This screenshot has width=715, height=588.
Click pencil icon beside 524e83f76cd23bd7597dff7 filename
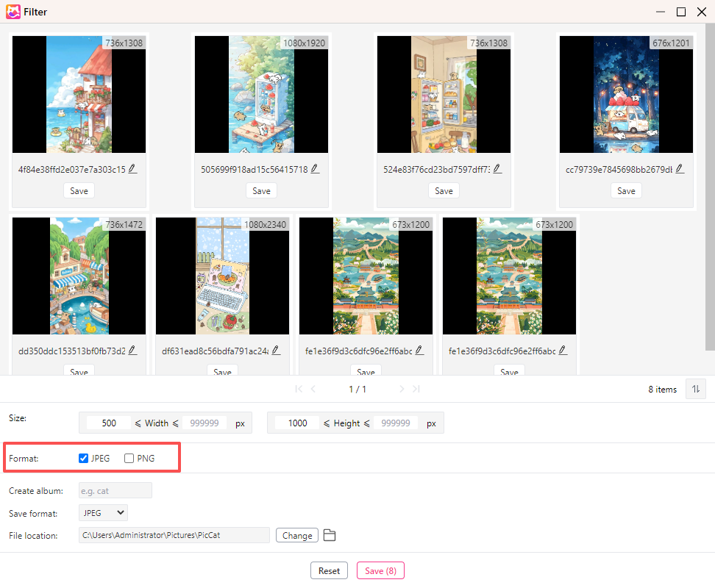tap(497, 169)
